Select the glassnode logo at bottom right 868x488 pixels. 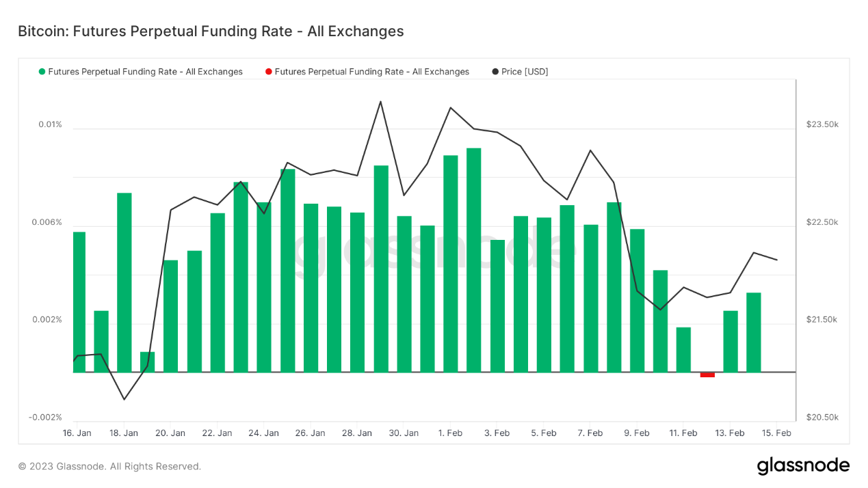804,465
